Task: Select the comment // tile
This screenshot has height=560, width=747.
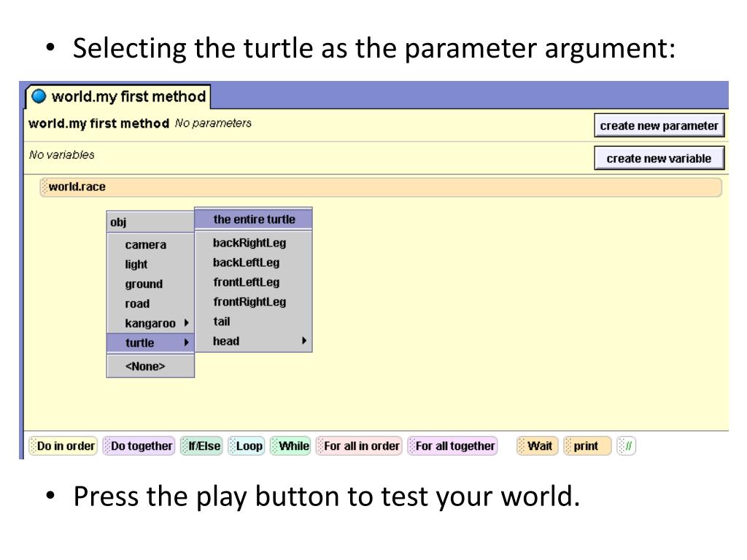Action: [626, 446]
